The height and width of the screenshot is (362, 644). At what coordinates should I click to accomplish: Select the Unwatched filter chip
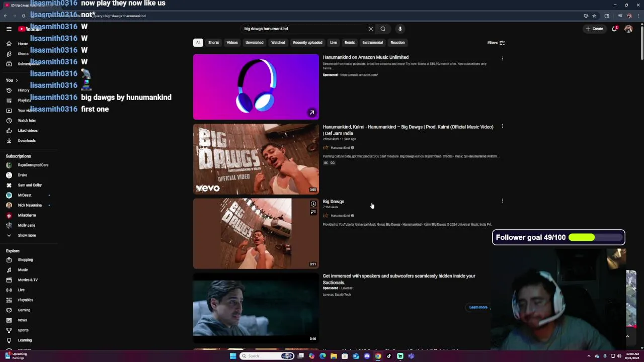pos(254,43)
